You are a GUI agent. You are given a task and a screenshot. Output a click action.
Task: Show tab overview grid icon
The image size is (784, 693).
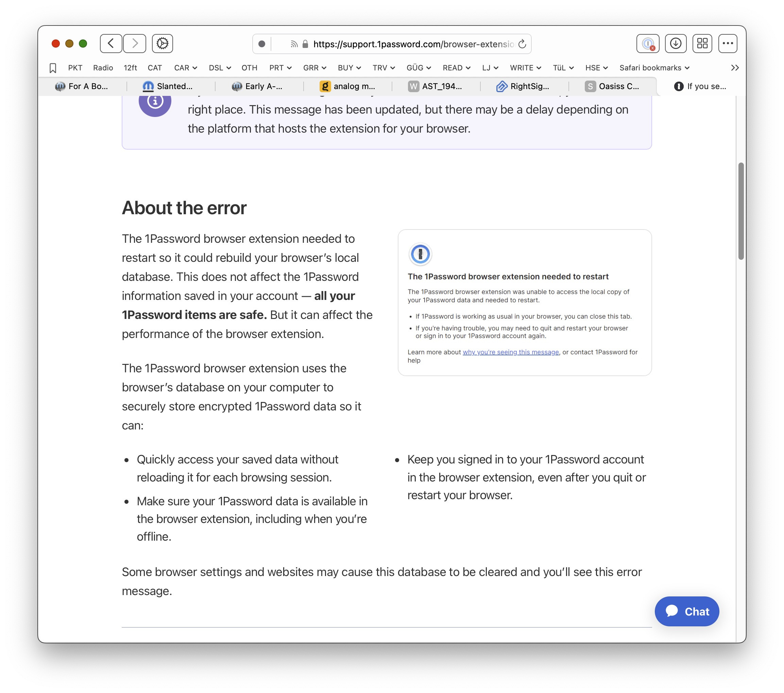[702, 44]
